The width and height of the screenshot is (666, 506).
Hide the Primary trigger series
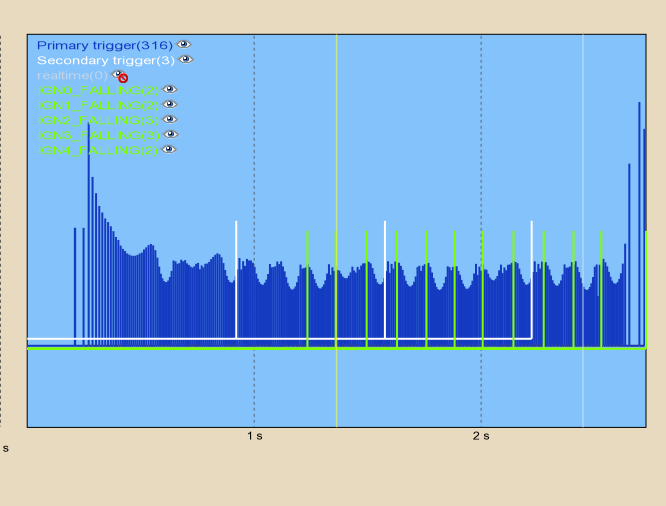coord(184,45)
